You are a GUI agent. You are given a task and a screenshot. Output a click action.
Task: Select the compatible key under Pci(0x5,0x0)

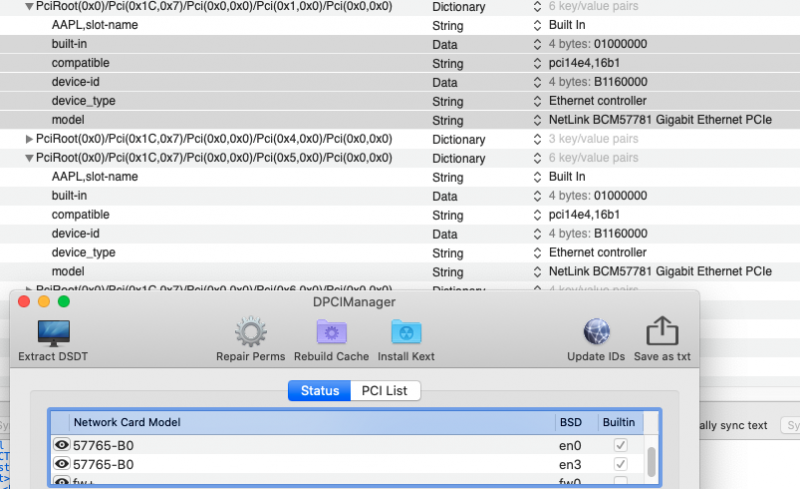[x=80, y=214]
